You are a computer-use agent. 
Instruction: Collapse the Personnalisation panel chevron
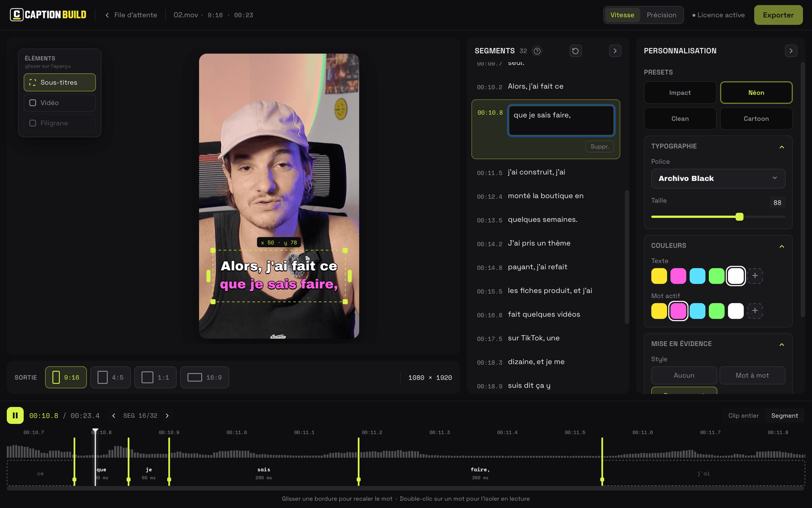click(x=791, y=51)
